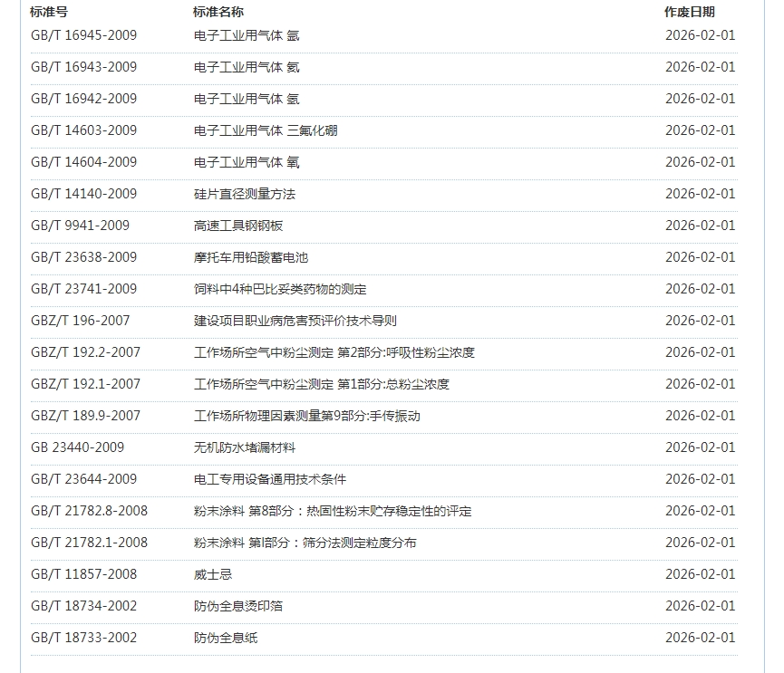Open 防伪全息烫印箔 standard
The height and width of the screenshot is (673, 784).
pos(238,606)
